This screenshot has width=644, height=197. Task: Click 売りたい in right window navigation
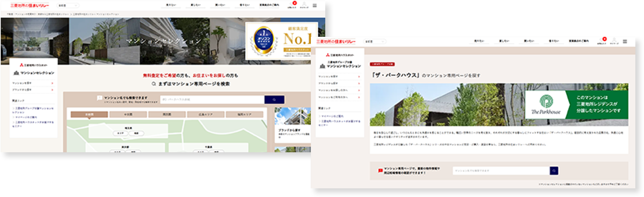tap(479, 41)
